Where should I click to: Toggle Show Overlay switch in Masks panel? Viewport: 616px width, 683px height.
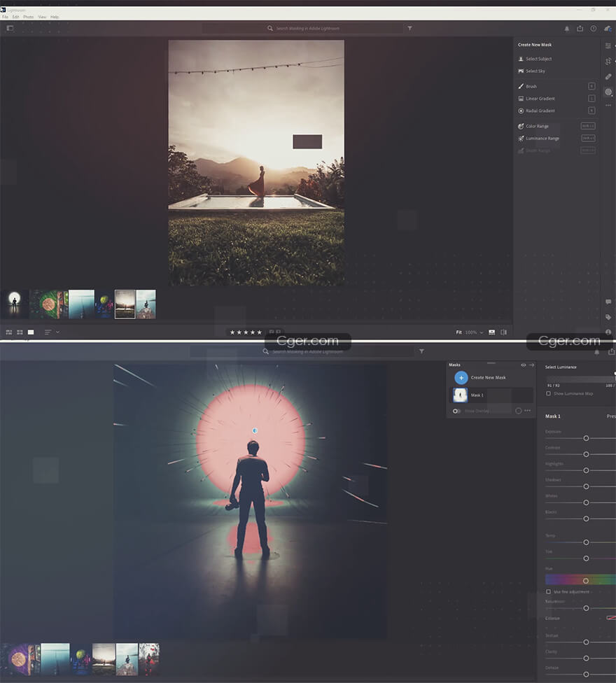(456, 411)
